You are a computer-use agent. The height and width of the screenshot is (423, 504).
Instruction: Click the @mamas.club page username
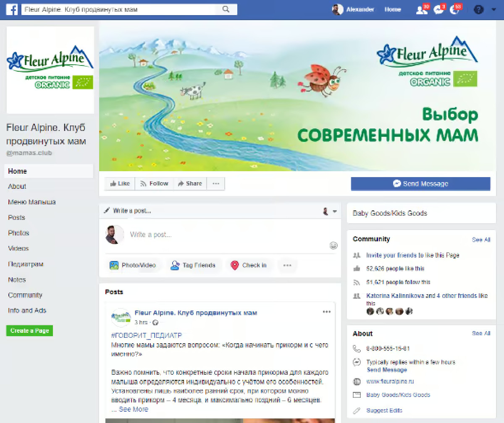tap(29, 153)
